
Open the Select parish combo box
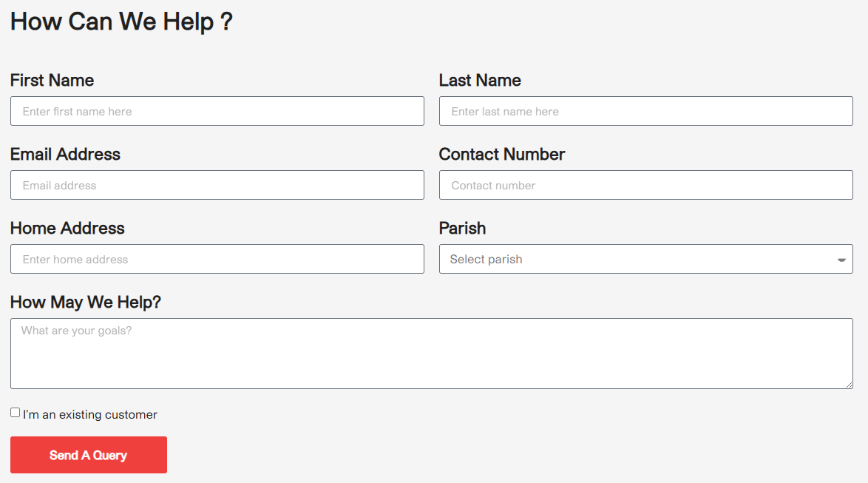pos(636,259)
